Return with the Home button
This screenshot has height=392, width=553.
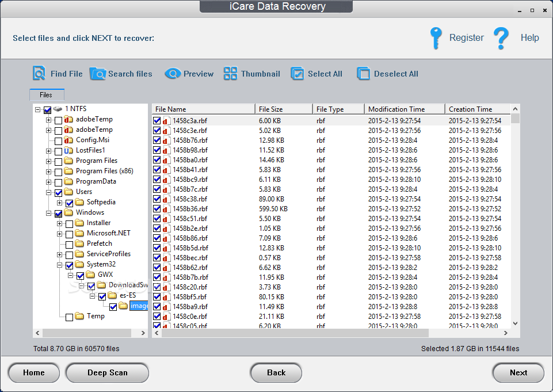[x=33, y=372]
